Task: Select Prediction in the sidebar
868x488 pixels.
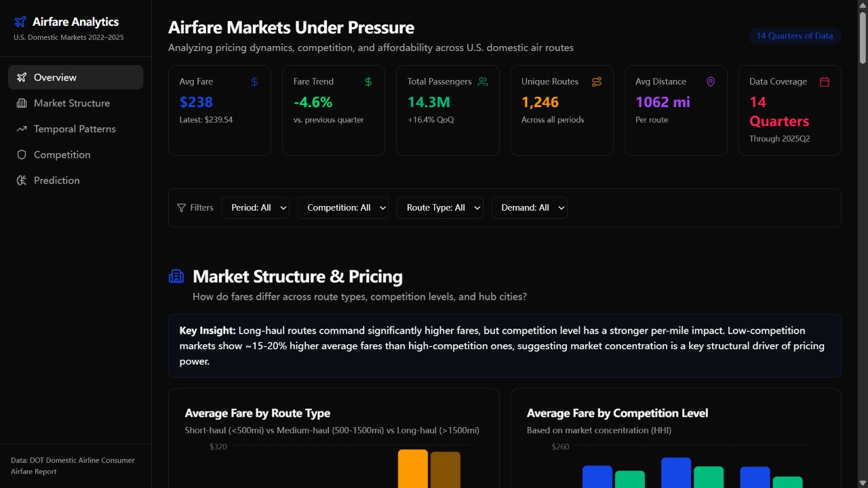Action: (x=76, y=180)
